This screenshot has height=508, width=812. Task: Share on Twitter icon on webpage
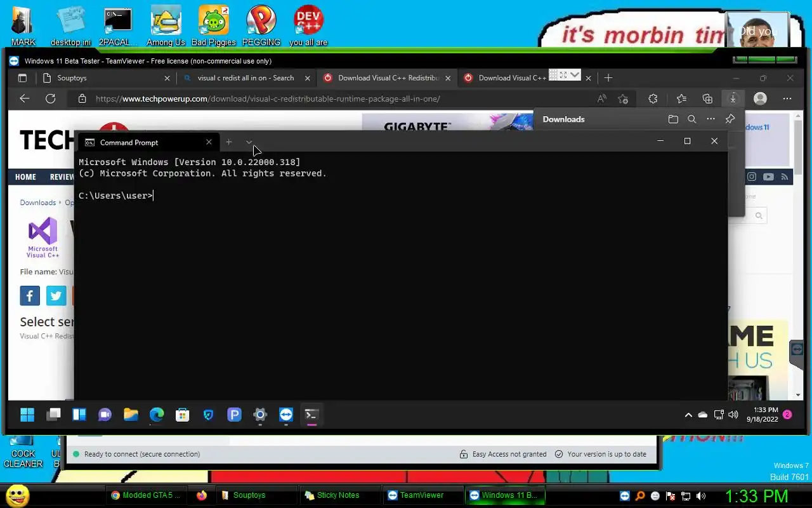(56, 296)
